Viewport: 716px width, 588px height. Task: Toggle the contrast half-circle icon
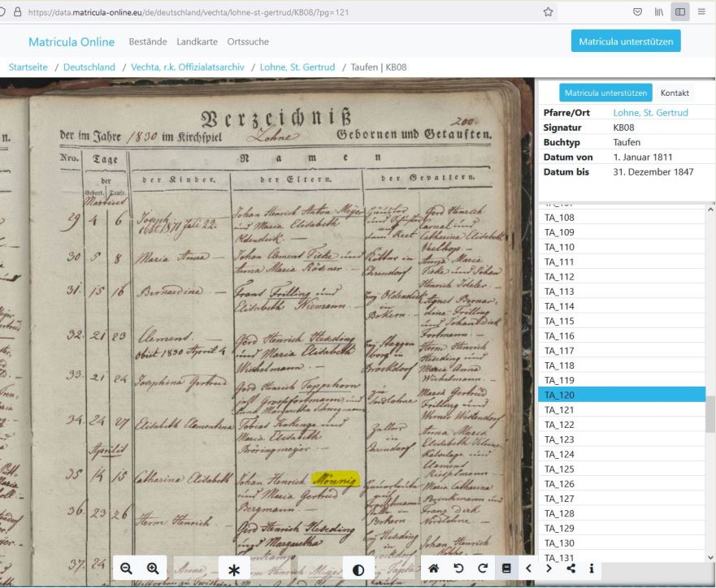pos(358,569)
